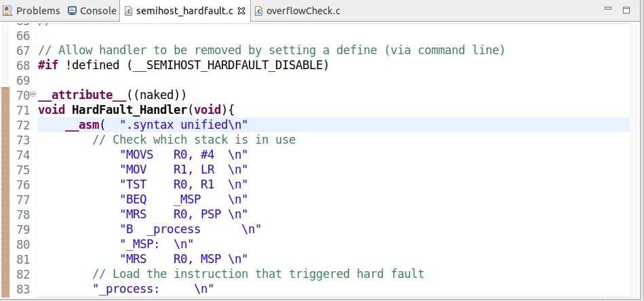Click the Problems tab icon
Image resolution: width=644 pixels, height=301 pixels.
coord(7,11)
